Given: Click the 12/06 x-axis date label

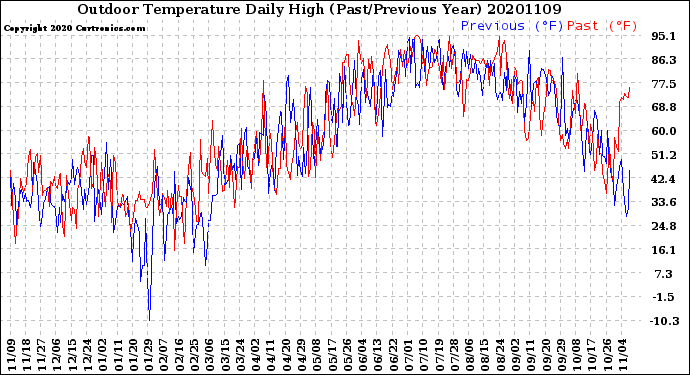Looking at the screenshot, I should pyautogui.click(x=57, y=355).
